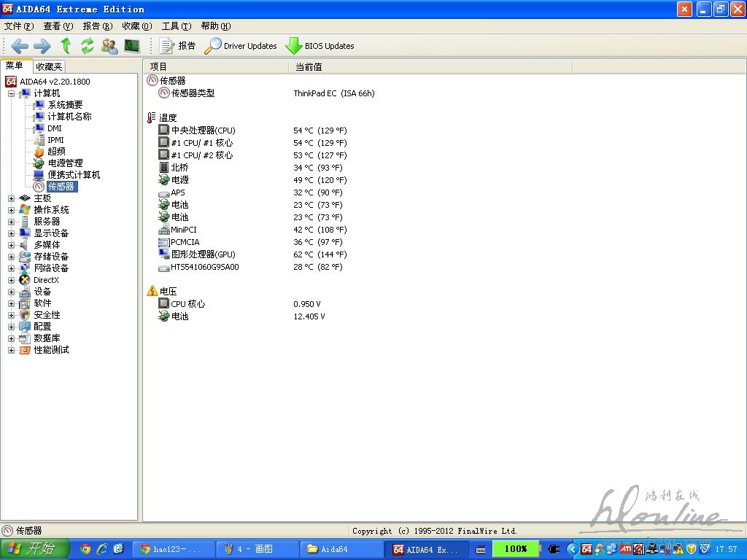The image size is (747, 560).
Task: Expand the 显示设备 tree node
Action: [x=12, y=233]
